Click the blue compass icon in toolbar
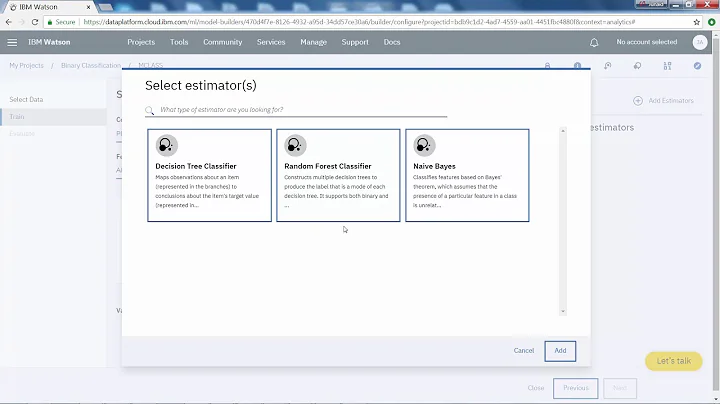The image size is (720, 404). [x=697, y=66]
